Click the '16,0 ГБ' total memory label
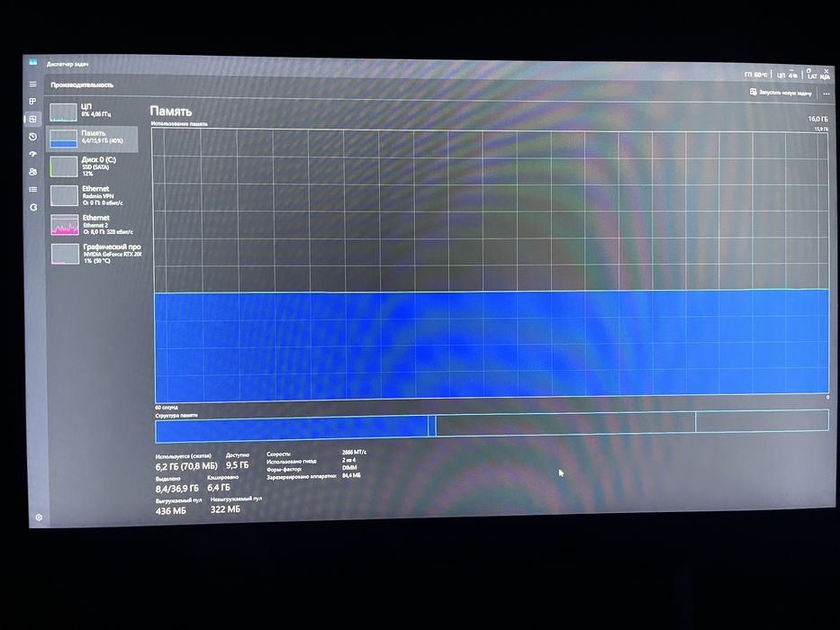This screenshot has height=630, width=840. (x=817, y=119)
